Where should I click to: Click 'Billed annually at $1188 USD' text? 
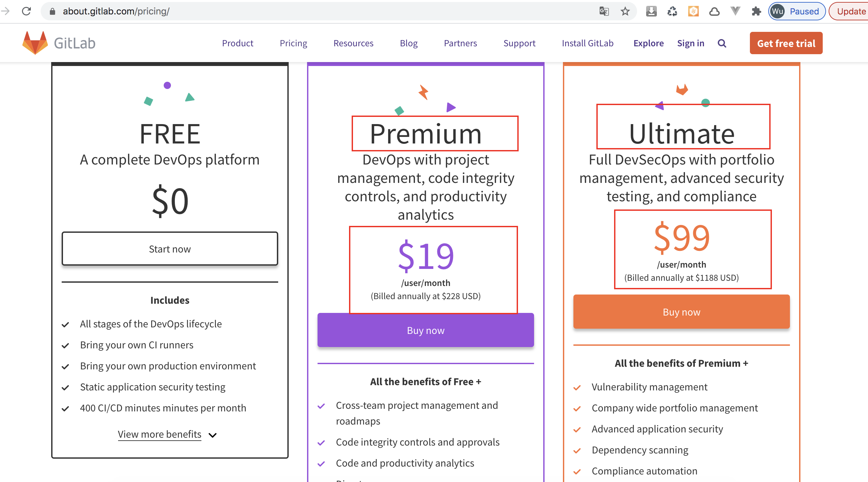point(682,278)
